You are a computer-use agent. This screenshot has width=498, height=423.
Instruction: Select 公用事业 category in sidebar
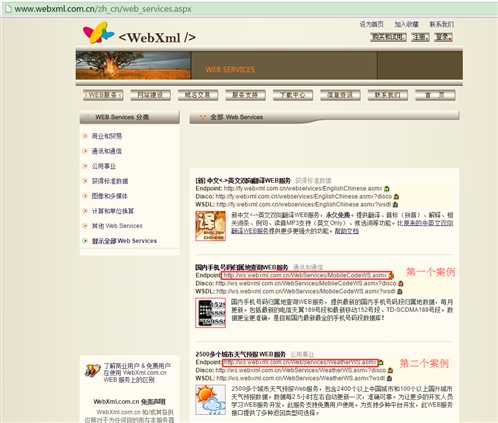tap(104, 166)
